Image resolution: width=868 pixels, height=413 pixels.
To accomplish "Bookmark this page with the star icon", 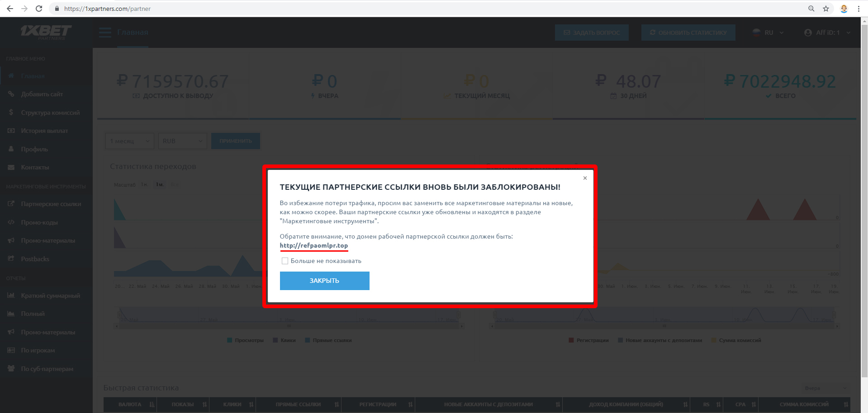I will click(826, 9).
